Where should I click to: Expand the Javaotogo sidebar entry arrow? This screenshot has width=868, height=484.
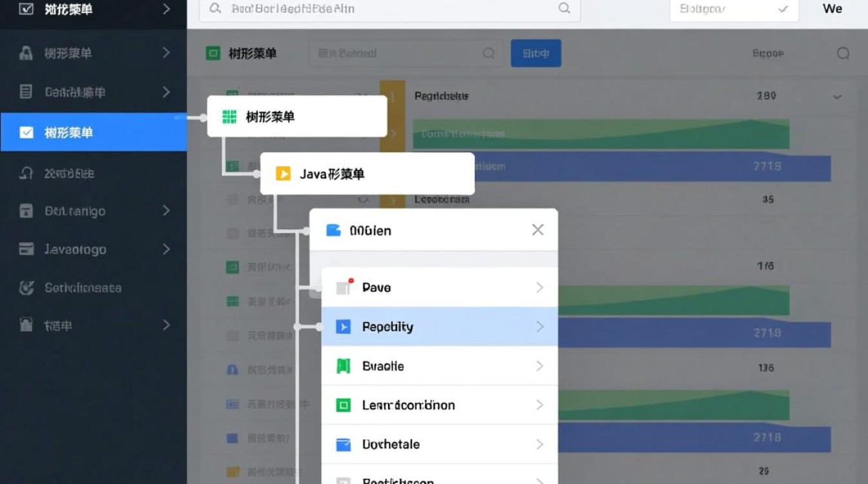166,249
